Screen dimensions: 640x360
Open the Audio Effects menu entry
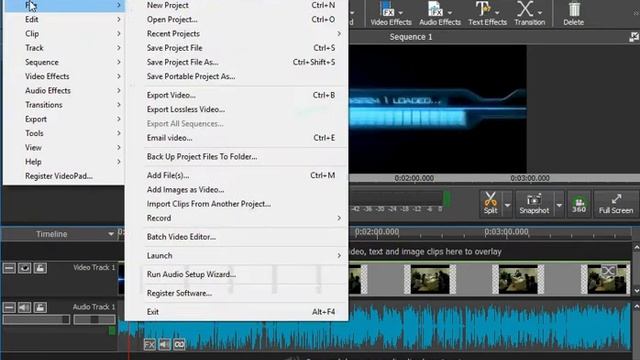[x=63, y=91]
